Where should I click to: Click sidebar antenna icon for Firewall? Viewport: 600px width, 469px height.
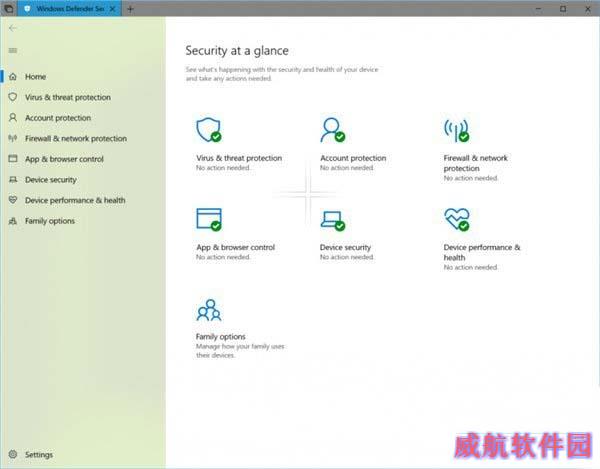13,138
